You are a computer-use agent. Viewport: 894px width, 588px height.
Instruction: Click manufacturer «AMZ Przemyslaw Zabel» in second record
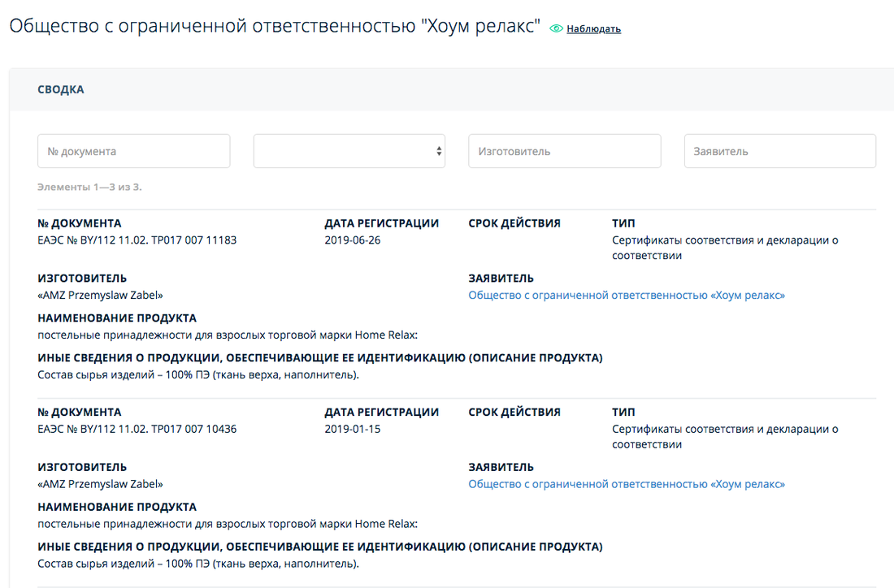pyautogui.click(x=100, y=484)
